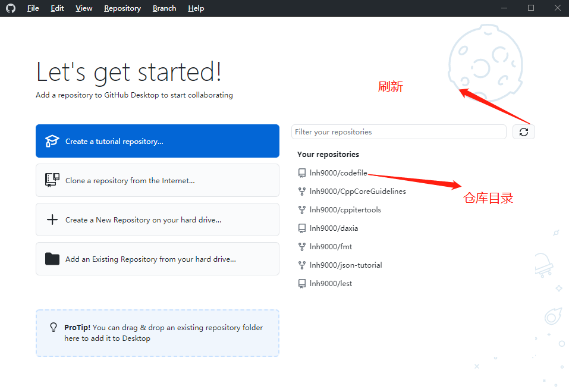Refresh the repository list
Viewport: 569px width, 392px height.
pos(524,131)
